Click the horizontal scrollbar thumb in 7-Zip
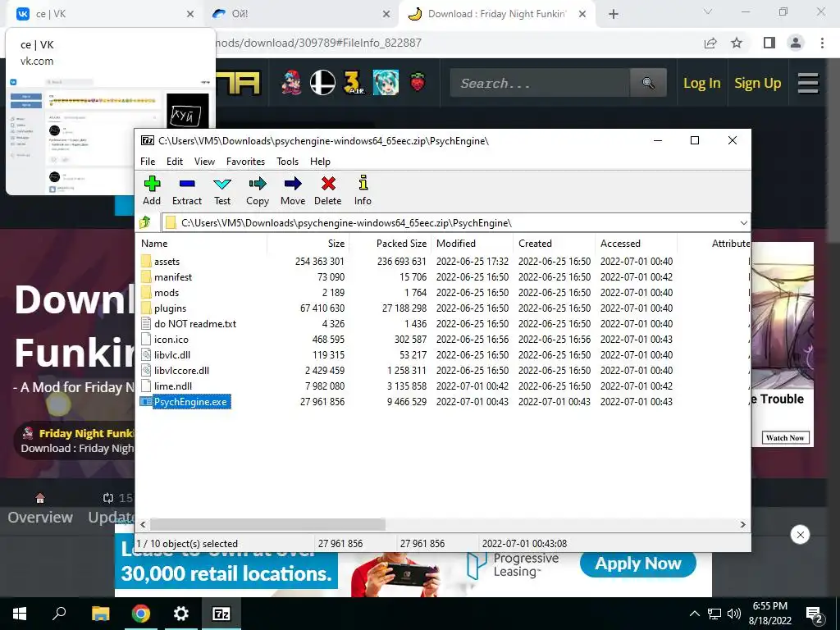Viewport: 840px width, 630px height. click(x=267, y=524)
